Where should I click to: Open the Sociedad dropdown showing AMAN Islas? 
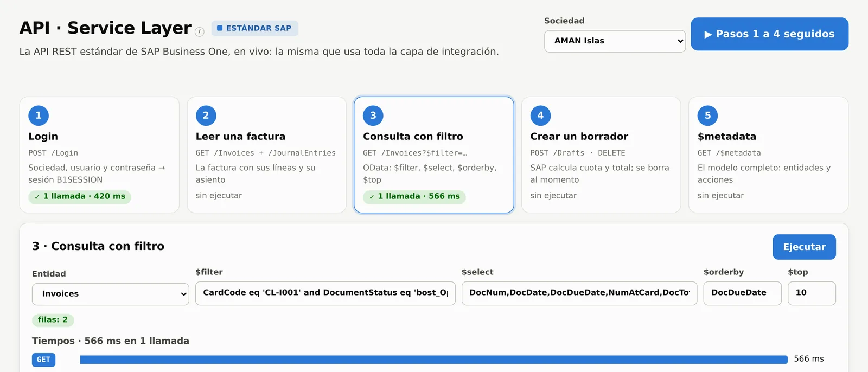(x=615, y=41)
